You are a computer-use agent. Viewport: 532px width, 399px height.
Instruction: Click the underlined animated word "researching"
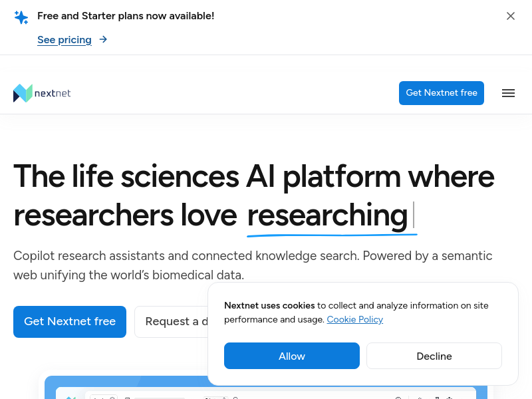[327, 215]
